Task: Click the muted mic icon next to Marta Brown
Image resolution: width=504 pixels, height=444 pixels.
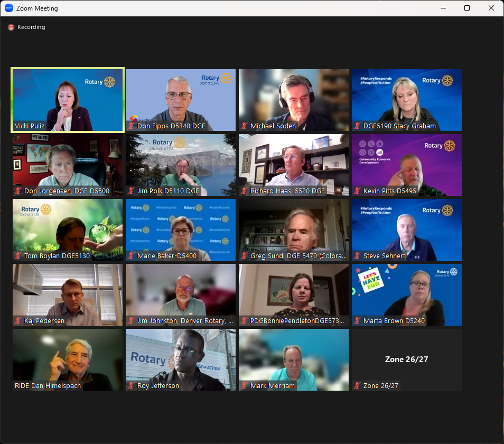Action: click(x=357, y=321)
